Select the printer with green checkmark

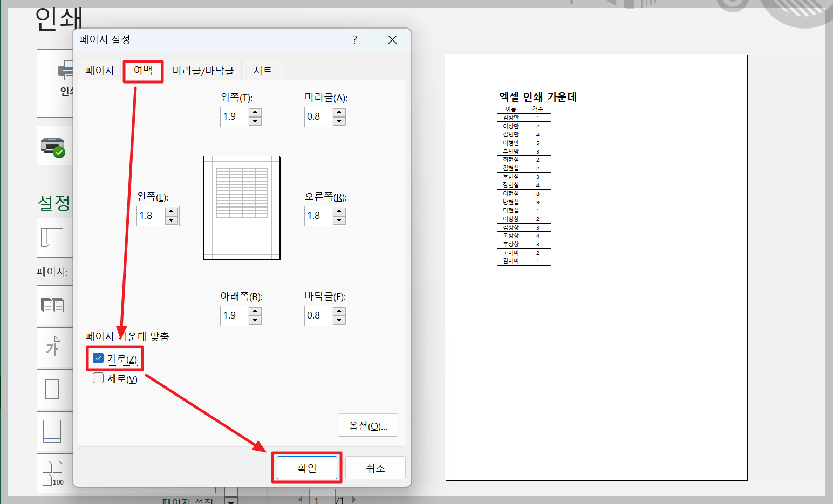tap(54, 146)
